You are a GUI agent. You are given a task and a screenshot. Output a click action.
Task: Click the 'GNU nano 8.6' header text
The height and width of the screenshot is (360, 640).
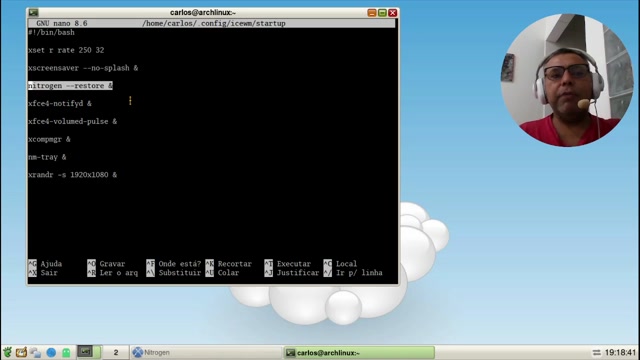pos(62,23)
